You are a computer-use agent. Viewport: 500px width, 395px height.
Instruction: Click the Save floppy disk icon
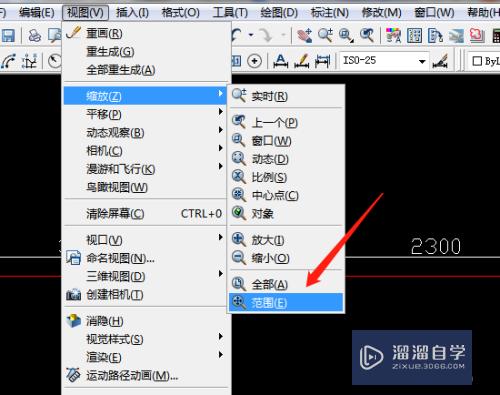click(8, 35)
